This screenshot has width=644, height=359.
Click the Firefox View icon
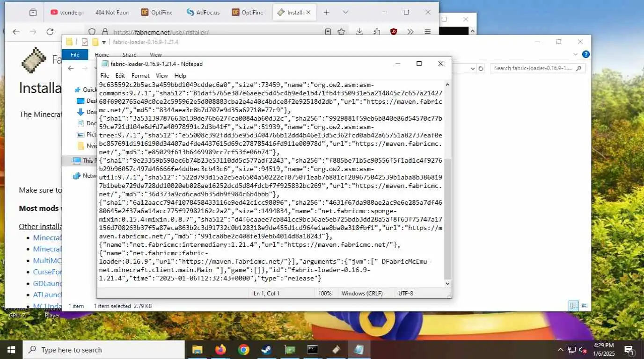point(33,13)
